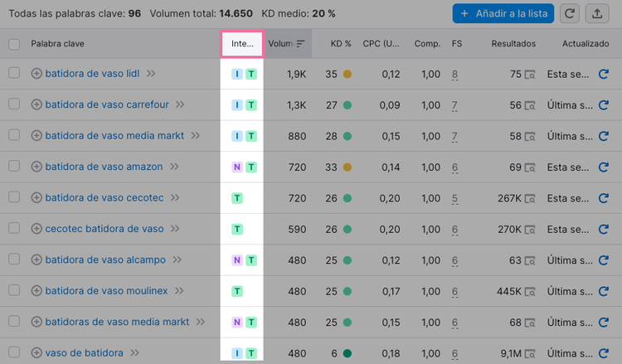Image resolution: width=622 pixels, height=364 pixels.
Task: Add batidora de vaso cecotec via plus icon
Action: (x=36, y=197)
